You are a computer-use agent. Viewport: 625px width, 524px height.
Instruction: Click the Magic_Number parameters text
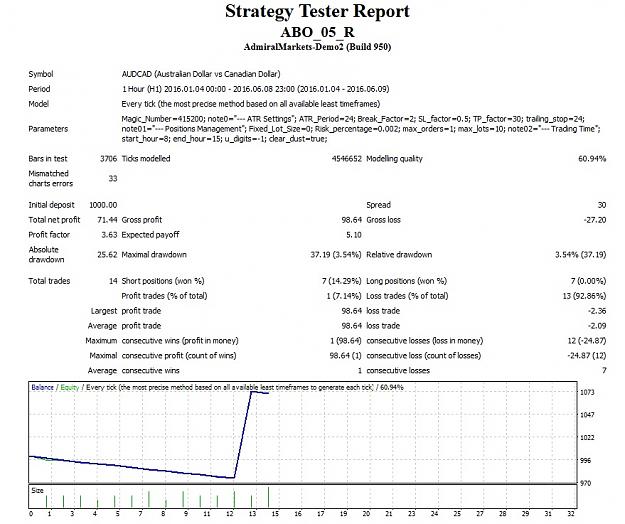tap(361, 129)
